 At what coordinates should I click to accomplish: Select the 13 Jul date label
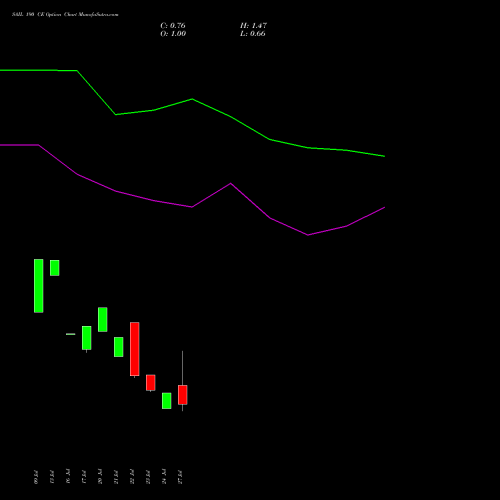pos(52,477)
